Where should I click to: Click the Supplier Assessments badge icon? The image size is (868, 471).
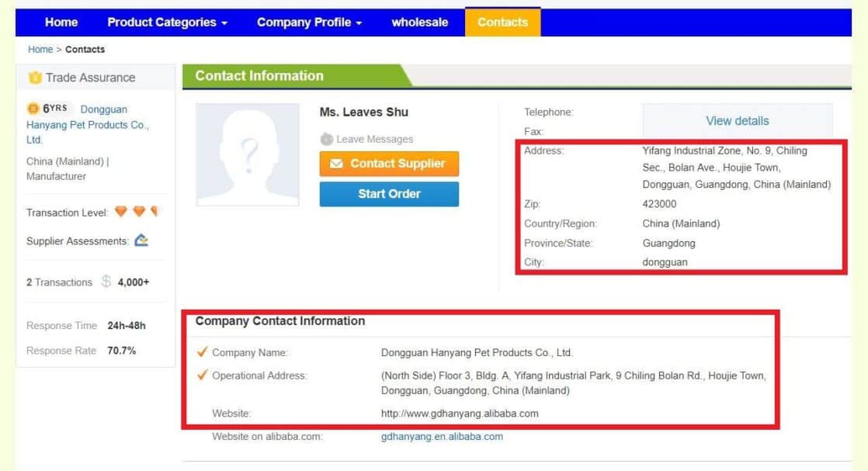[141, 241]
